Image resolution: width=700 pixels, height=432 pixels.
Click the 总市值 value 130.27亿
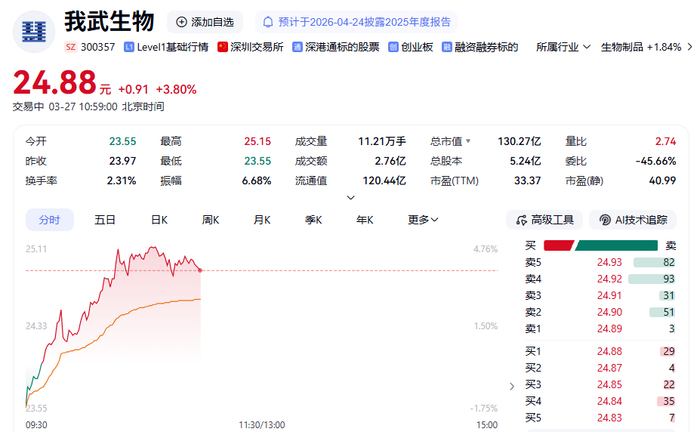(519, 141)
